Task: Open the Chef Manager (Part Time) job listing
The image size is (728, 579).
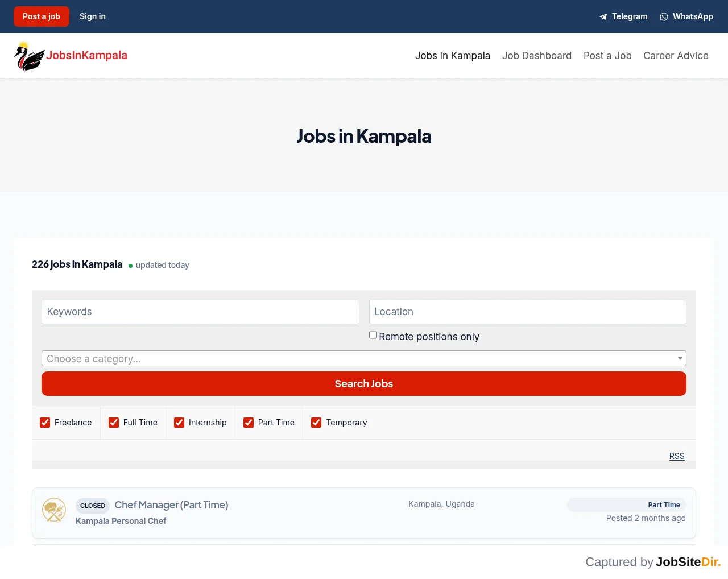Action: click(171, 505)
